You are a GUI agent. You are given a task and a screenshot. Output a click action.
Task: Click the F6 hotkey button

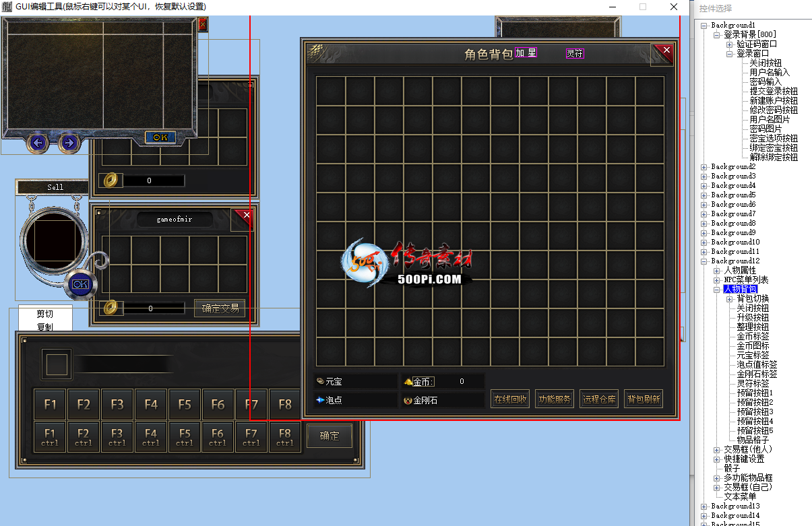(x=218, y=405)
